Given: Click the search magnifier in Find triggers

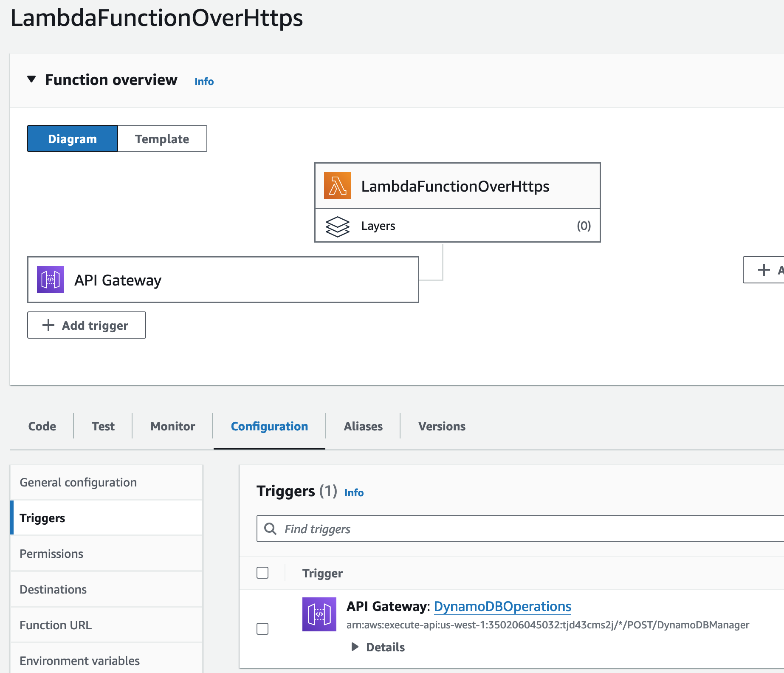Looking at the screenshot, I should pos(270,529).
